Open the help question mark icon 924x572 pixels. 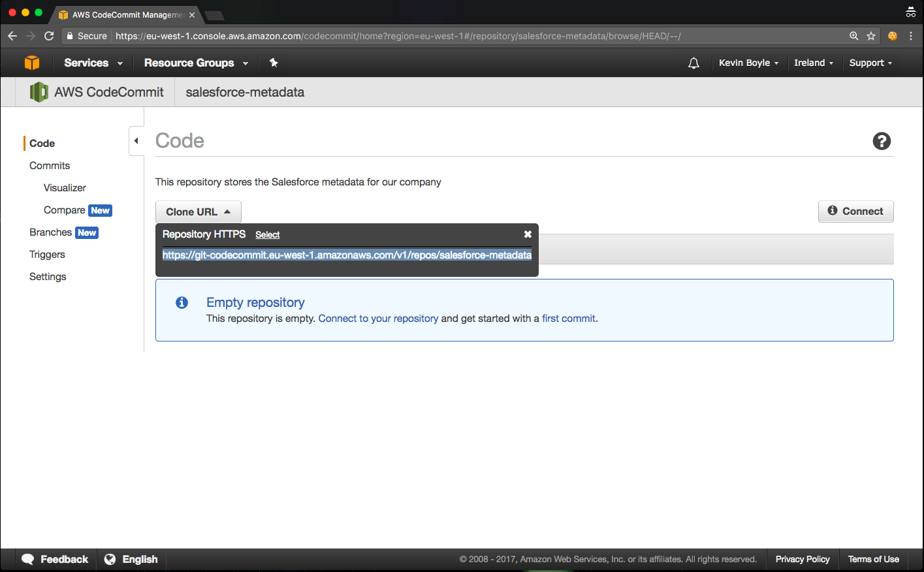point(882,141)
